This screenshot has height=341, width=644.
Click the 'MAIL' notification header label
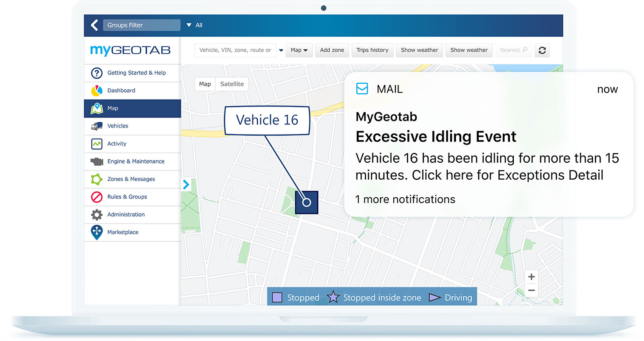[389, 89]
